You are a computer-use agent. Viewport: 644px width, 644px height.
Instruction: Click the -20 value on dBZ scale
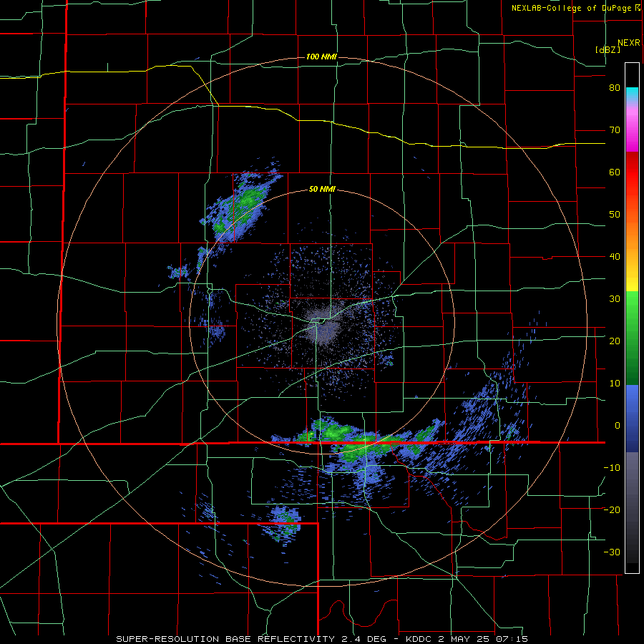pyautogui.click(x=612, y=510)
